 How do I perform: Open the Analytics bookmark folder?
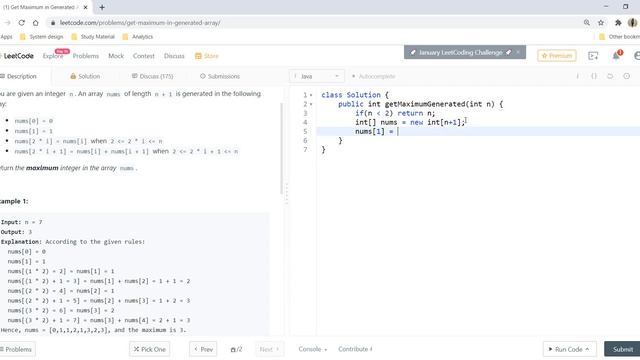click(138, 37)
